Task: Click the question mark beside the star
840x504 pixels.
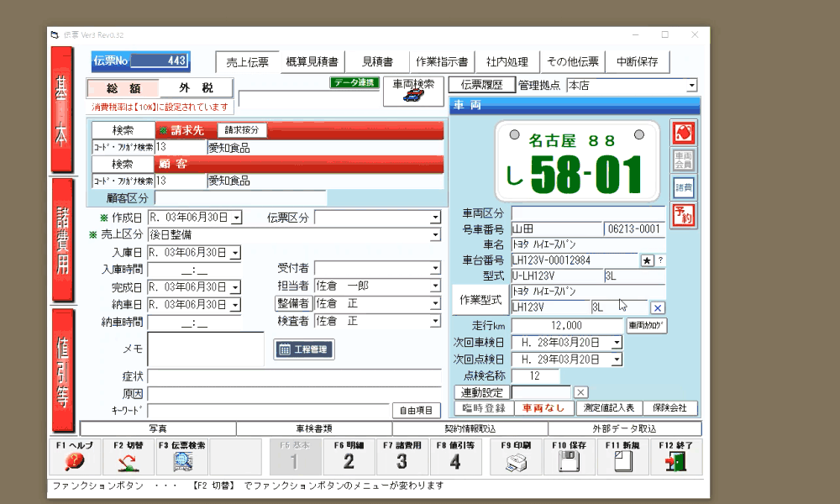Action: [x=660, y=260]
